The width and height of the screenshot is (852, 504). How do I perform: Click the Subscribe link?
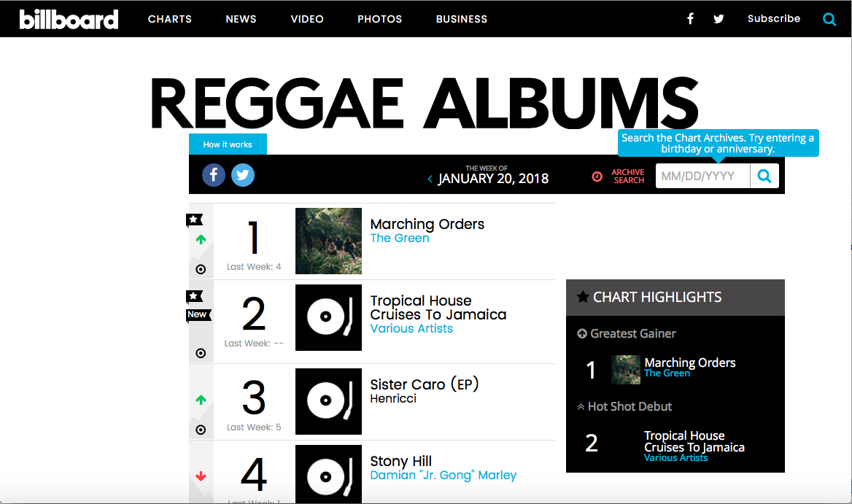773,19
